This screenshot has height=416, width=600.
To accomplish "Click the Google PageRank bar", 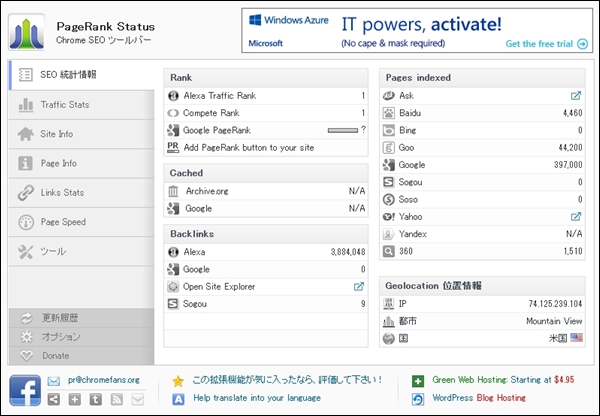I will [x=343, y=131].
